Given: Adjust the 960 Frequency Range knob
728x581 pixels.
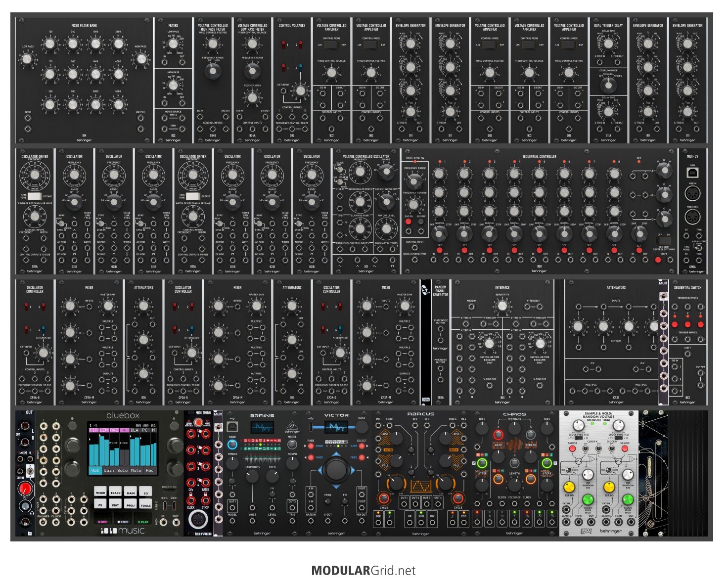Looking at the screenshot, I should [x=414, y=181].
